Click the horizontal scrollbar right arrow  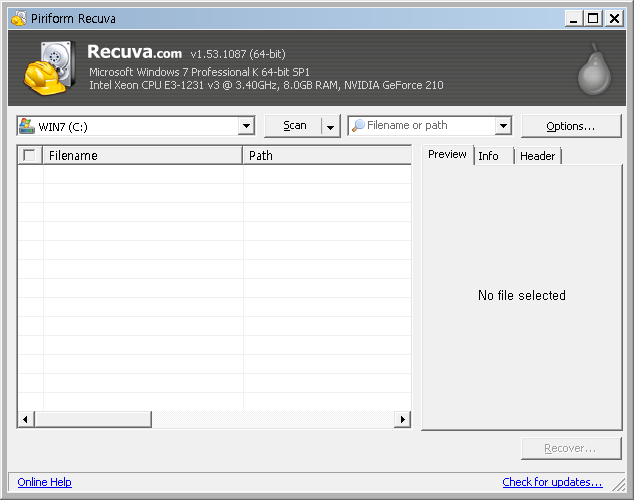tap(402, 419)
